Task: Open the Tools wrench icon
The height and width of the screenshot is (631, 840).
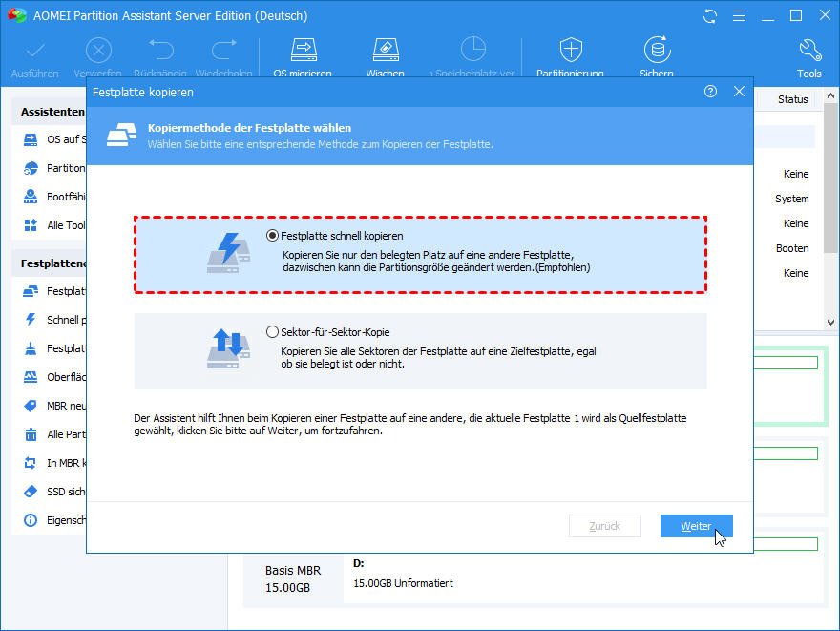Action: (808, 51)
